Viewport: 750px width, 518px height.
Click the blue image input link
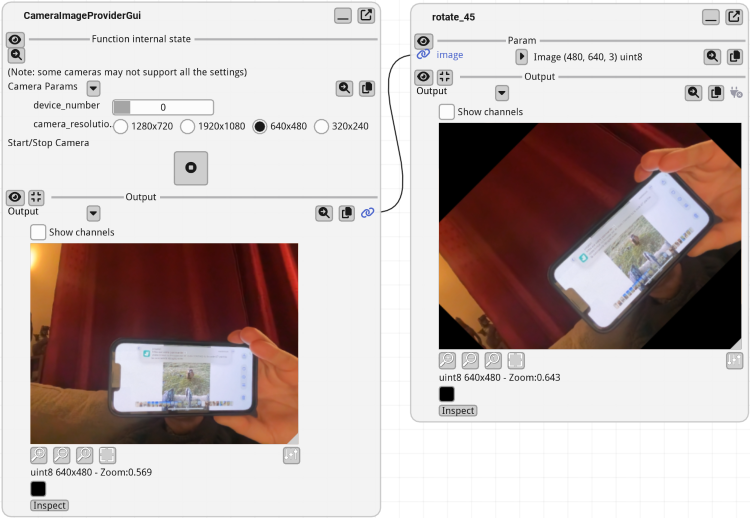(x=423, y=55)
